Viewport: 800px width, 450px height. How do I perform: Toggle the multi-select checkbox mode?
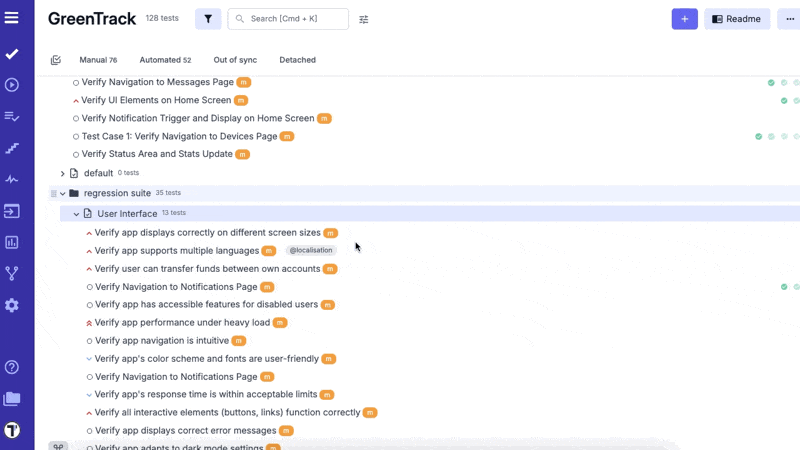[56, 60]
